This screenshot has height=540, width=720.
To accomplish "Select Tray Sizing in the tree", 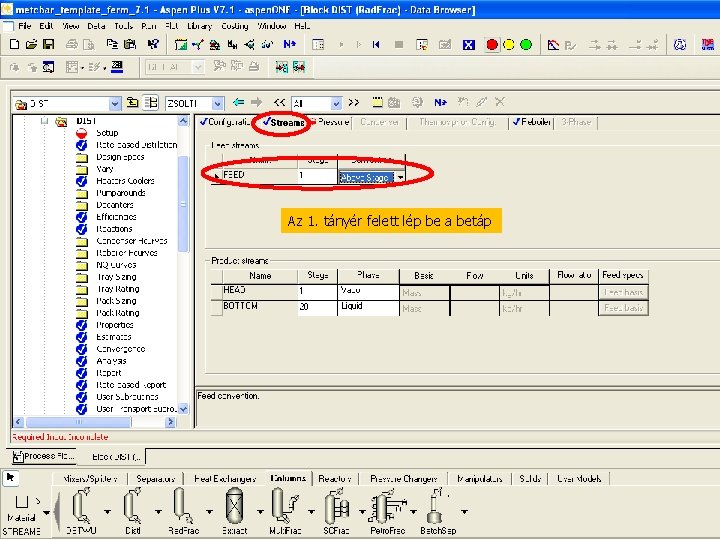I will (x=116, y=277).
